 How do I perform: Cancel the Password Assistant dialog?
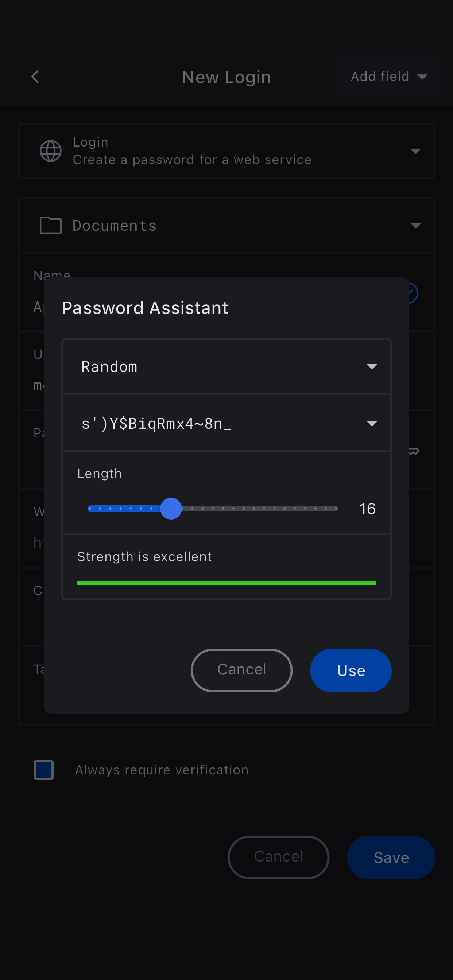pyautogui.click(x=241, y=670)
